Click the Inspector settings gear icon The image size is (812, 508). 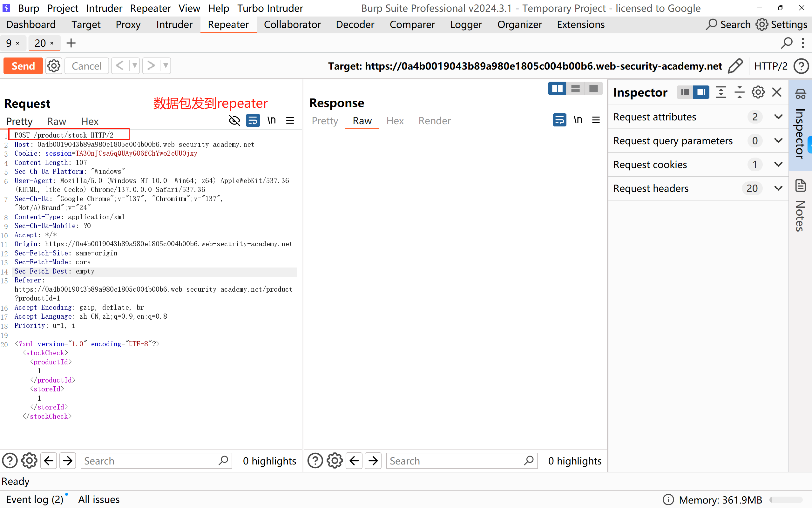click(x=758, y=92)
